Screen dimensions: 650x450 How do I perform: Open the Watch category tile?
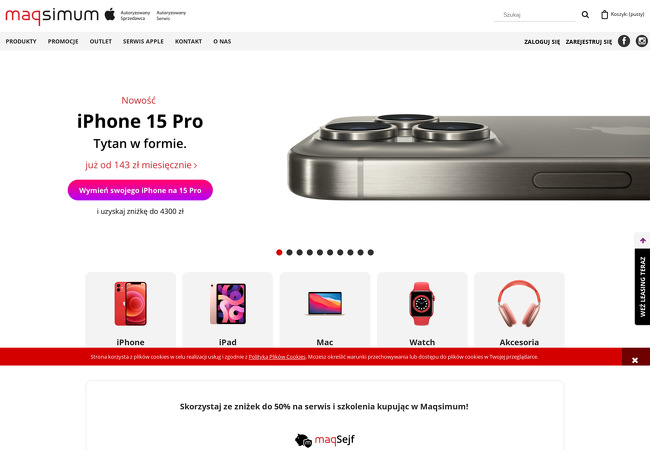422,310
